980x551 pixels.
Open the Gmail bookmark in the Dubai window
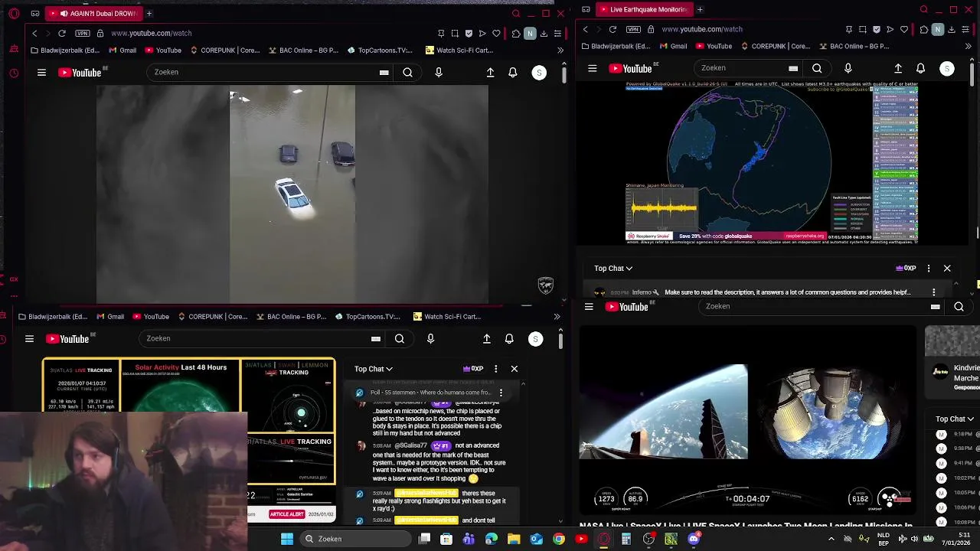pyautogui.click(x=122, y=51)
